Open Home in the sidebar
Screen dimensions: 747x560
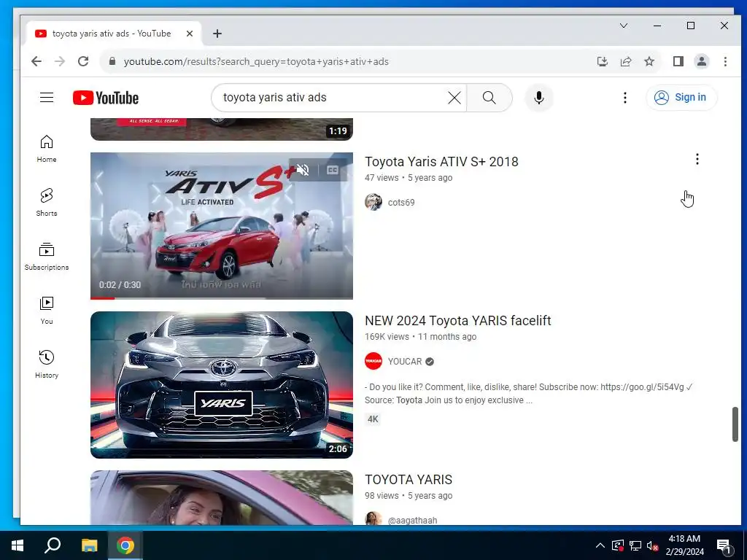47,149
